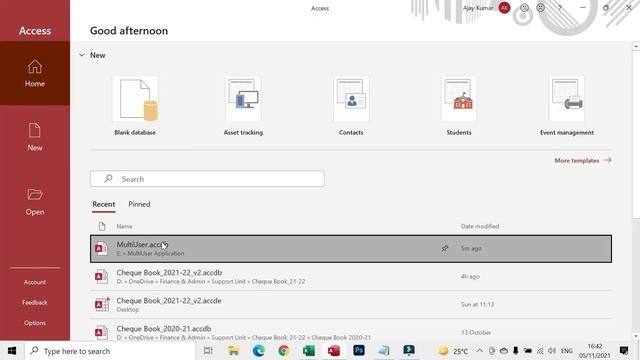Focus the Search input box
This screenshot has width=640, height=360.
pyautogui.click(x=207, y=179)
